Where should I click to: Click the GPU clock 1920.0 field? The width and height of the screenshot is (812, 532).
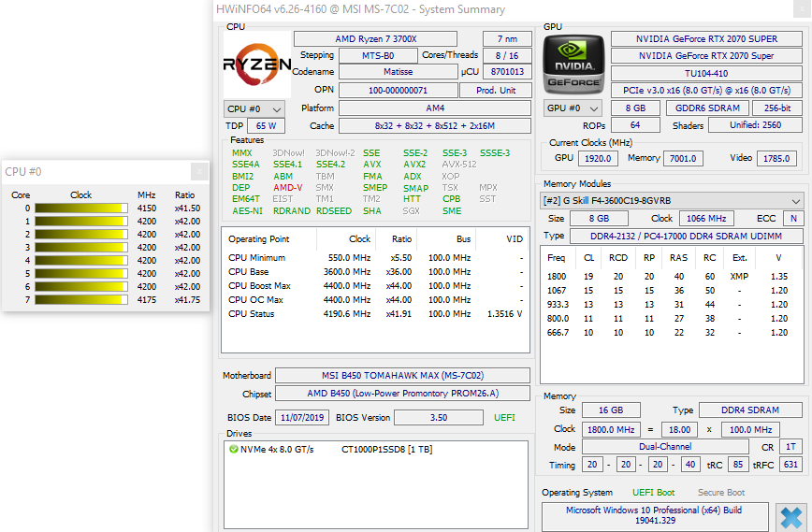coord(598,158)
